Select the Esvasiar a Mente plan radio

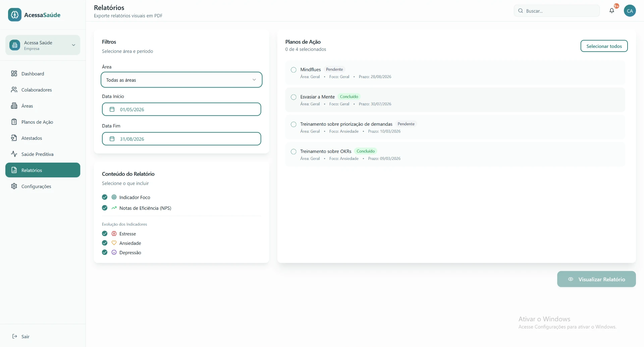click(293, 97)
